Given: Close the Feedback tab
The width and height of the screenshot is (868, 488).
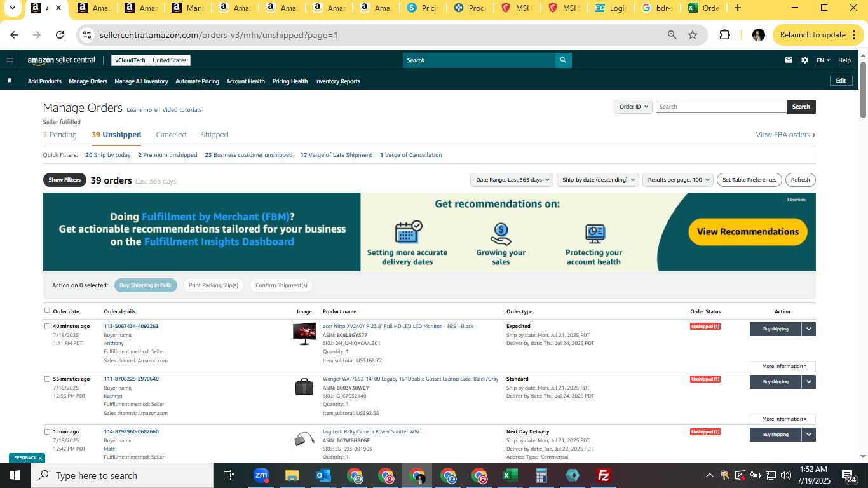Looking at the screenshot, I should click(x=40, y=458).
